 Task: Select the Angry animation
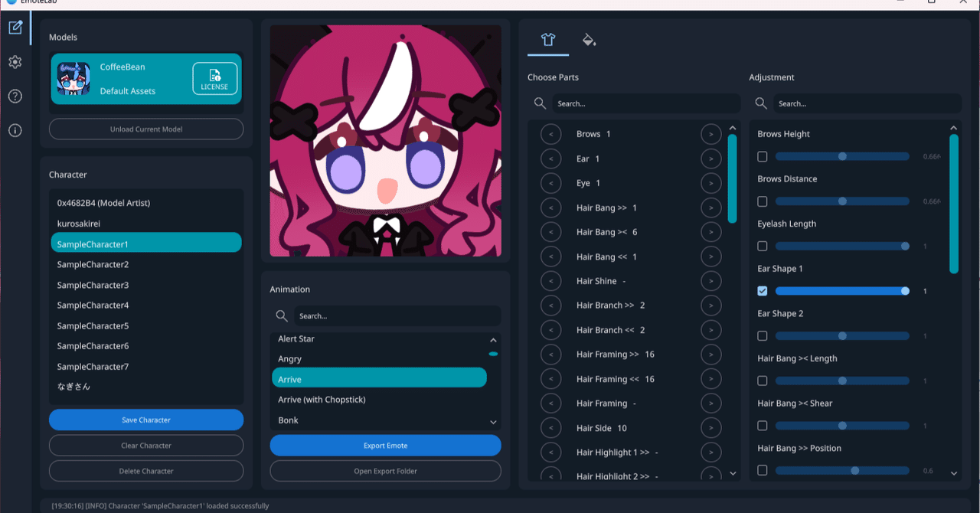point(379,358)
